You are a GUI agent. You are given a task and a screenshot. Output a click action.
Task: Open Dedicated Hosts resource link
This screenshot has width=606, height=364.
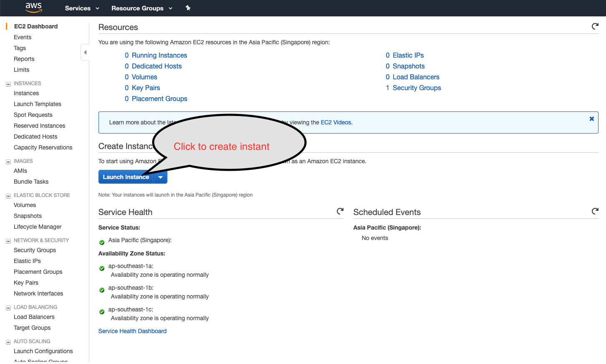click(157, 66)
